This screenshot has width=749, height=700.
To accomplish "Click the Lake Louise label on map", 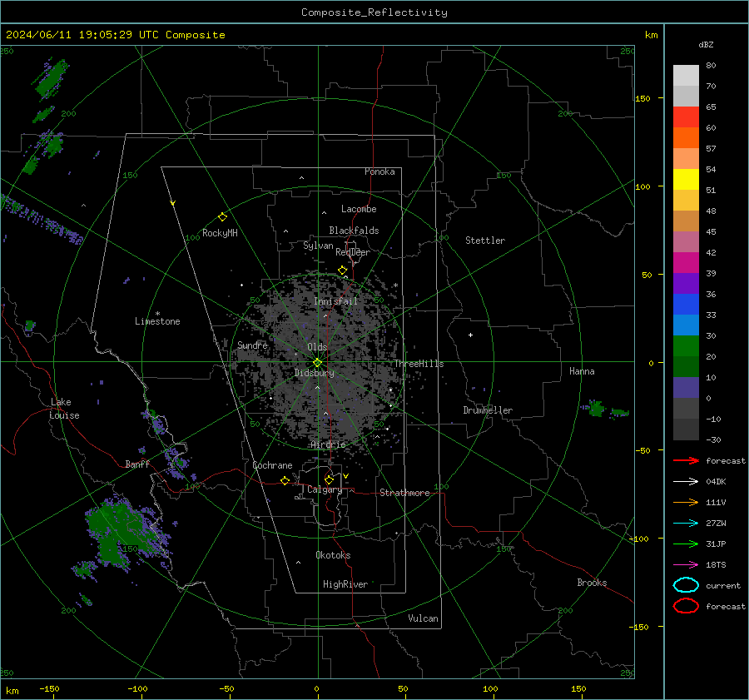I will tap(65, 409).
